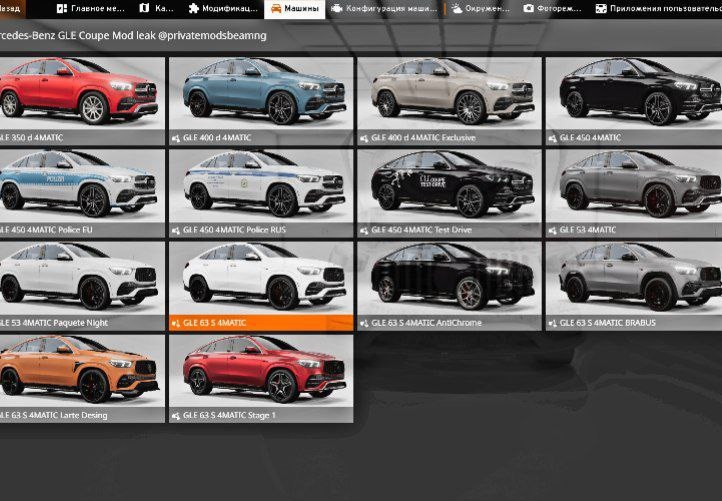
Task: Click the camera icon for Фоторежим
Action: coord(529,9)
